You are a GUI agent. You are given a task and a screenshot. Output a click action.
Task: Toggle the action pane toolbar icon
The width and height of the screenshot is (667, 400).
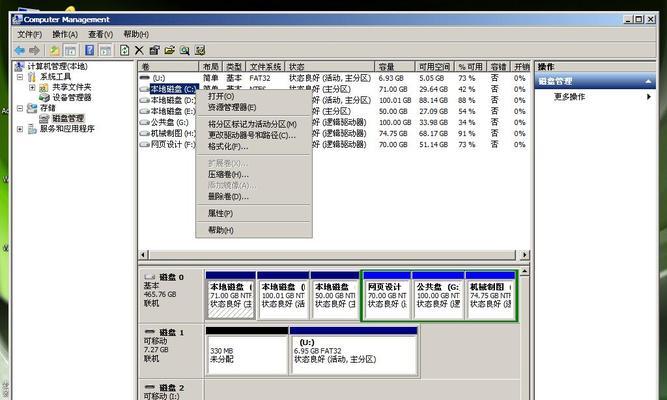[105, 50]
